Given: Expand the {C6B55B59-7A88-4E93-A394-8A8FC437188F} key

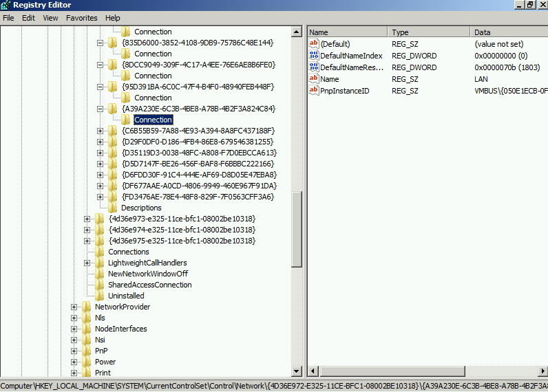Looking at the screenshot, I should [x=100, y=131].
